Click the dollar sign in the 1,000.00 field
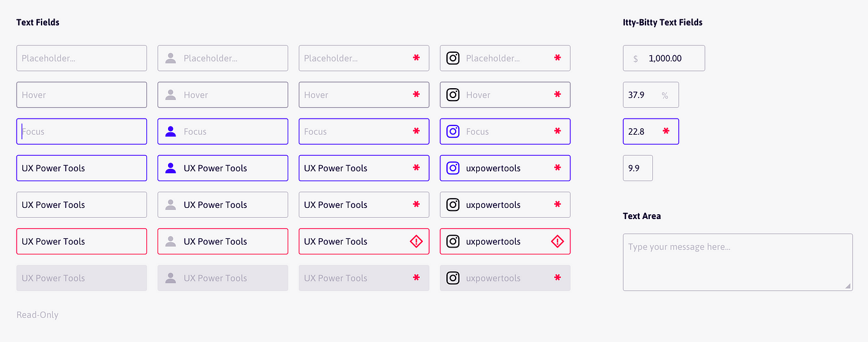Screen dimensions: 868x342 point(635,59)
